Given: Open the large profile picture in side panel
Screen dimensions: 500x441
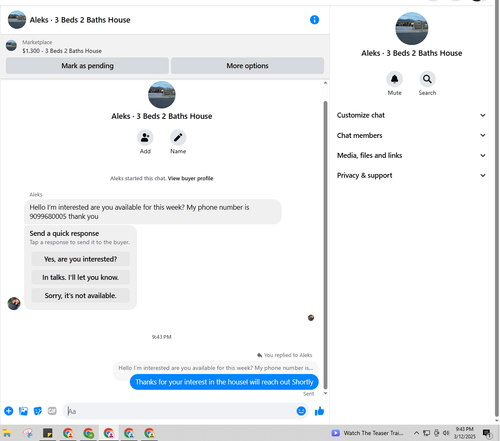Looking at the screenshot, I should pos(412,29).
